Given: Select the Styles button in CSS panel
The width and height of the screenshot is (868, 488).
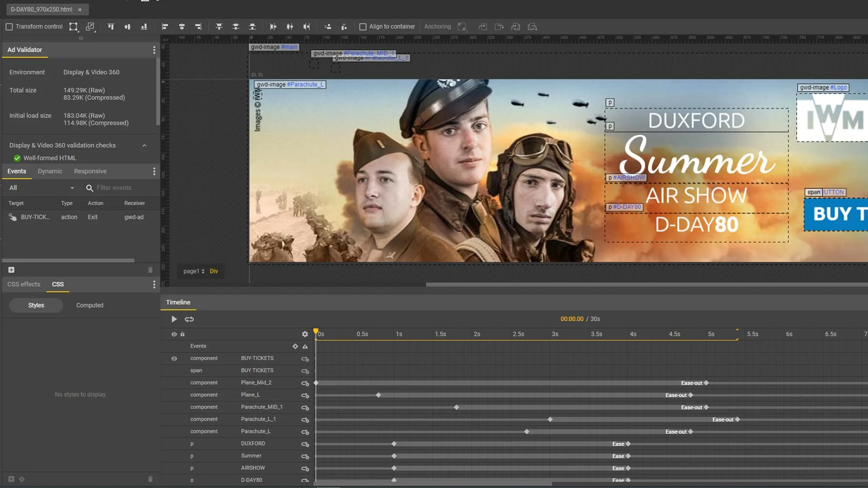Looking at the screenshot, I should [36, 305].
